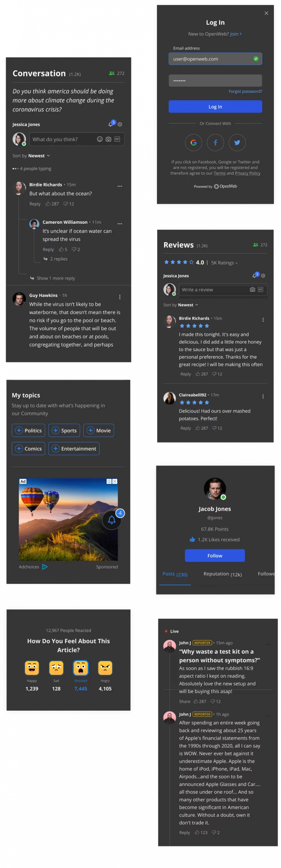Attach a photo to the review
The width and height of the screenshot is (281, 868).
252,290
